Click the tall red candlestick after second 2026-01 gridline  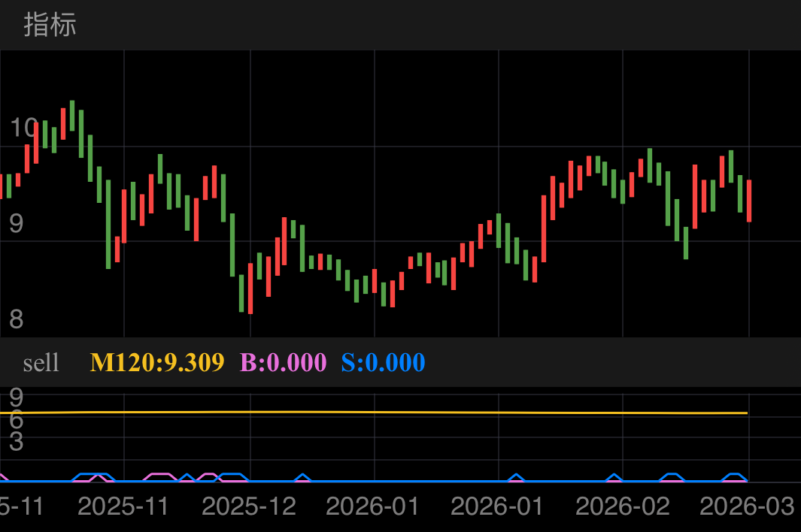(543, 228)
